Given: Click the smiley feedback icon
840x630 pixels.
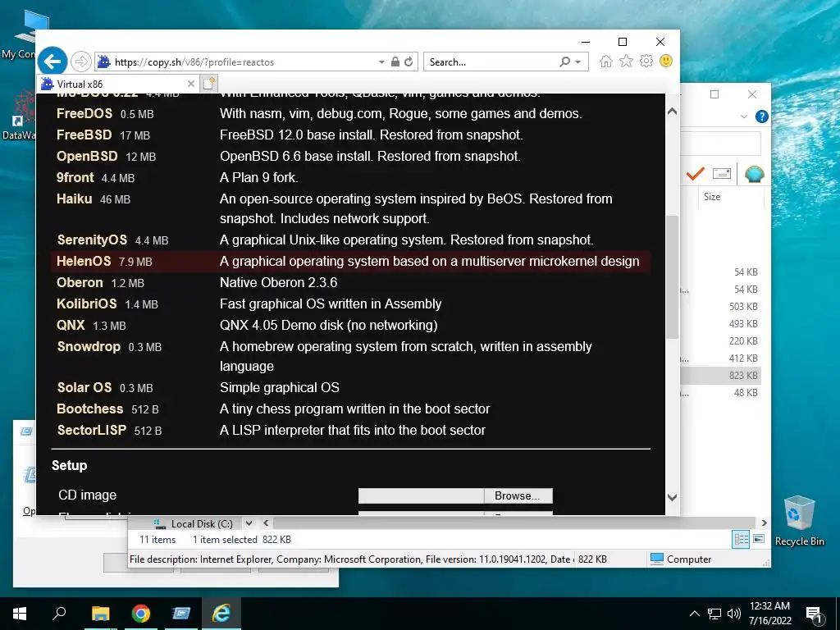Looking at the screenshot, I should tap(666, 61).
